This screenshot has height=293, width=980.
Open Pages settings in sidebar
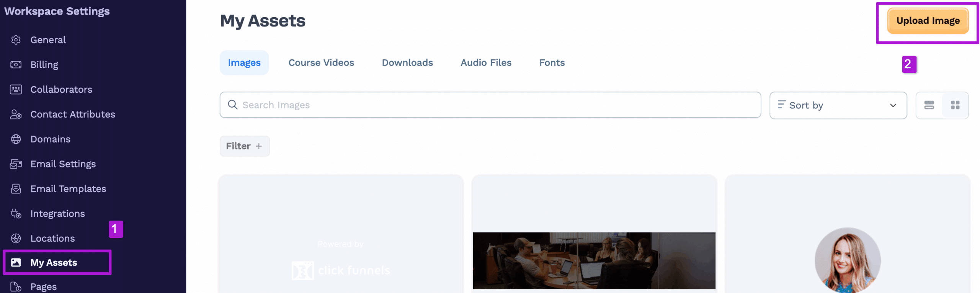44,286
